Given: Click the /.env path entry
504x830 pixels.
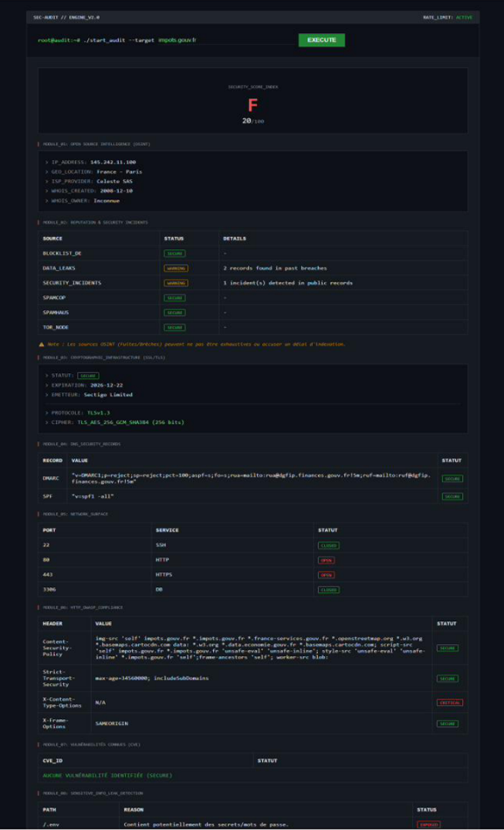Looking at the screenshot, I should [52, 824].
